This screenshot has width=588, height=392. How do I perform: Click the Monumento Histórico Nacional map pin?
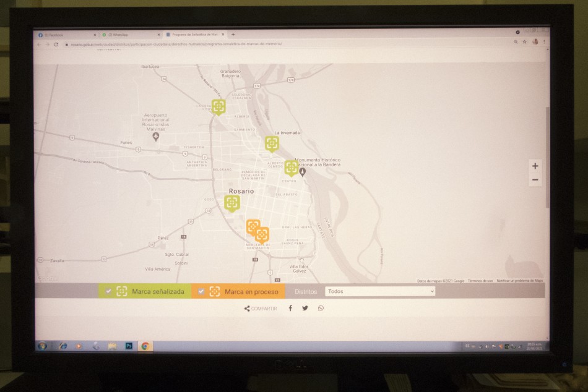click(x=303, y=172)
